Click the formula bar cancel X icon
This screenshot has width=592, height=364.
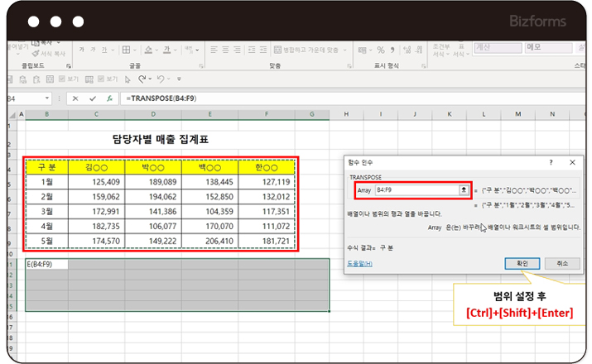point(76,98)
